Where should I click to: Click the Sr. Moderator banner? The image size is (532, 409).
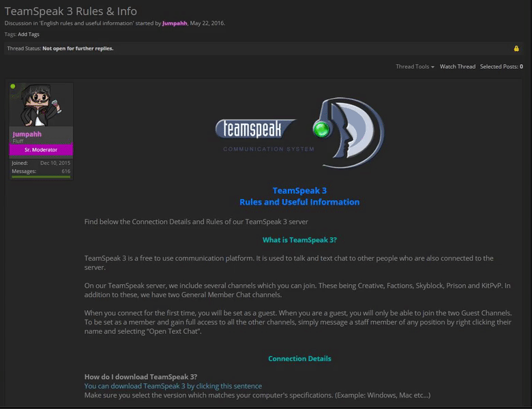pos(41,149)
